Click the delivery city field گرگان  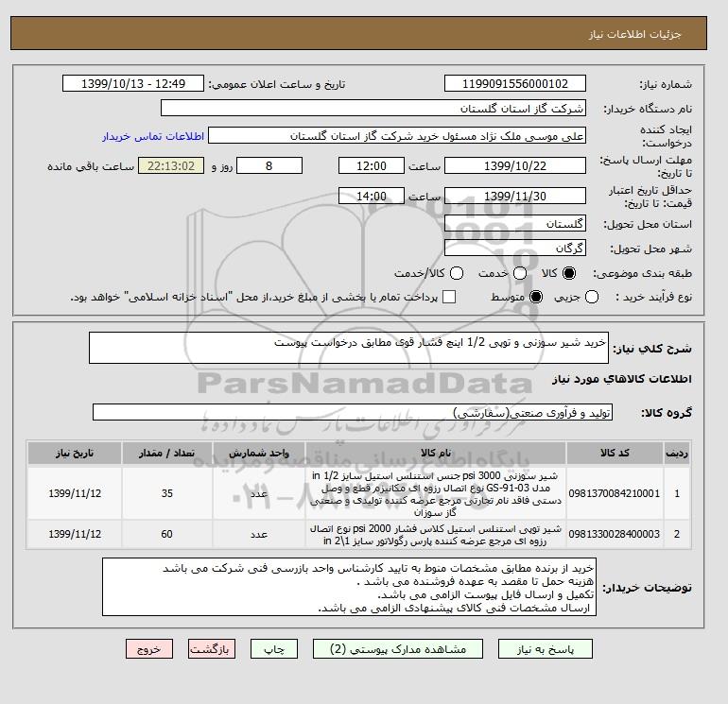(515, 249)
